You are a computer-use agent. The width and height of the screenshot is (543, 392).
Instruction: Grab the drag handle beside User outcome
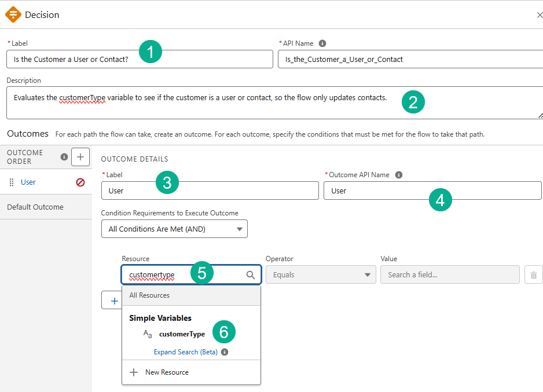(12, 182)
